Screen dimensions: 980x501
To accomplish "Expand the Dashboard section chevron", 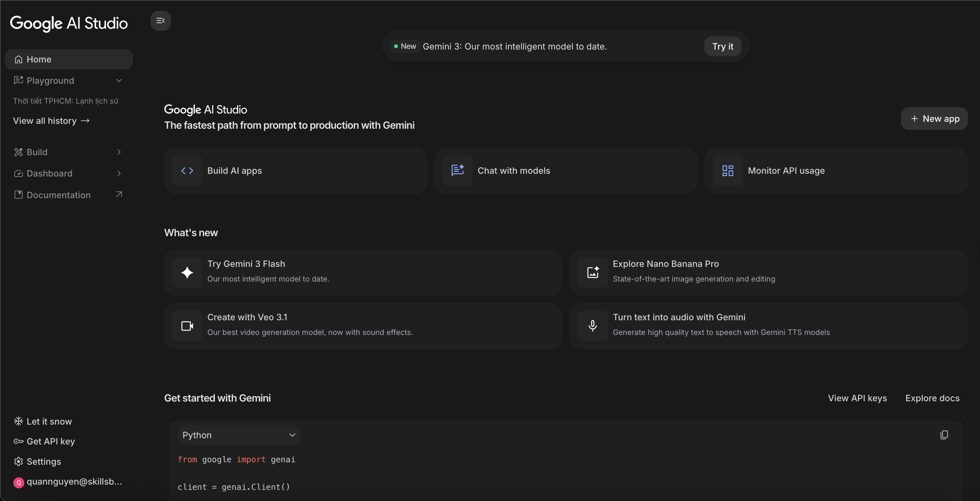I will point(119,173).
